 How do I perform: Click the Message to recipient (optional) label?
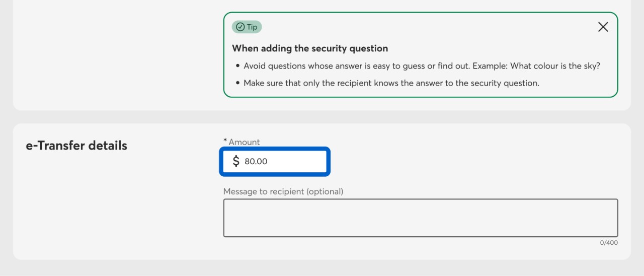pyautogui.click(x=283, y=191)
